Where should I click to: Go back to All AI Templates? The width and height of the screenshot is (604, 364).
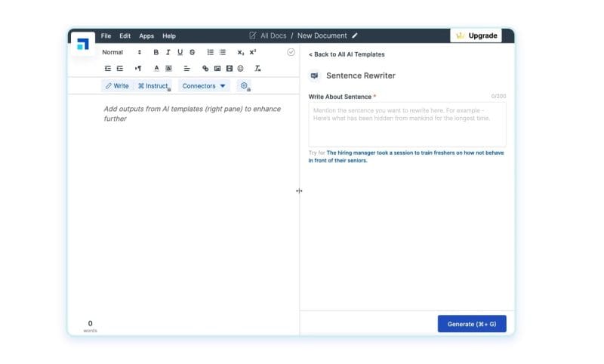347,54
